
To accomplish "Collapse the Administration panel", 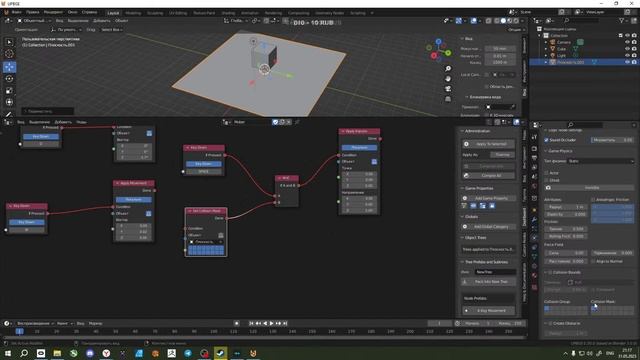I will click(462, 131).
